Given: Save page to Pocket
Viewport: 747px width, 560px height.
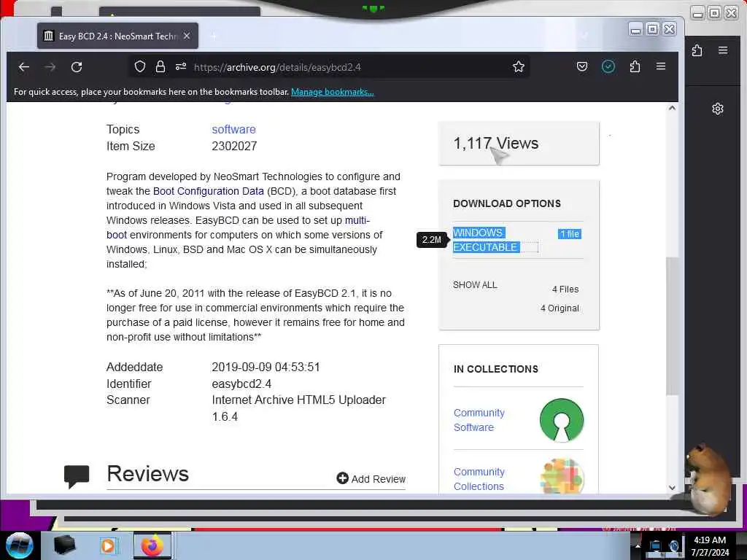Looking at the screenshot, I should (x=581, y=66).
